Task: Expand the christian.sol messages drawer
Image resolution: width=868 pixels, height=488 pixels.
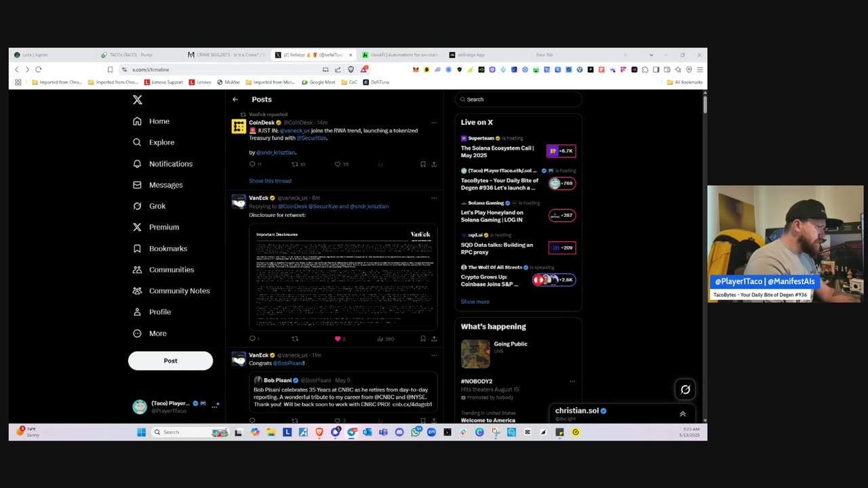Action: pyautogui.click(x=683, y=414)
